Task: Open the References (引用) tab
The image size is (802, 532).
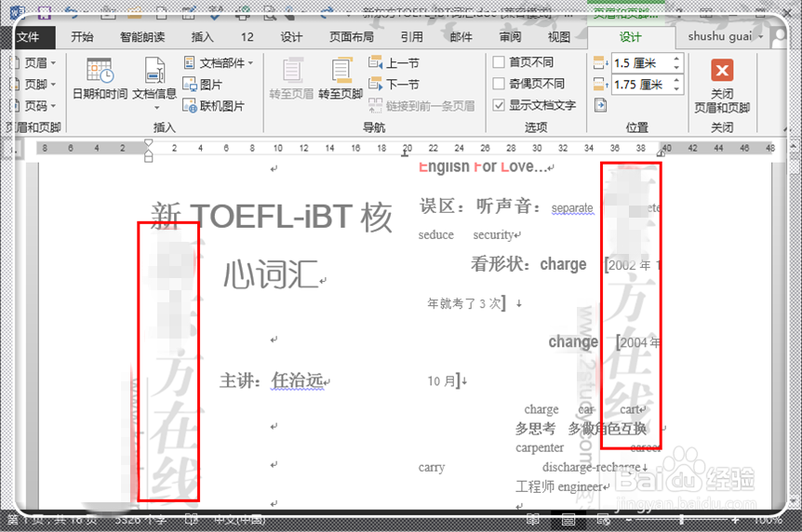Action: [412, 37]
